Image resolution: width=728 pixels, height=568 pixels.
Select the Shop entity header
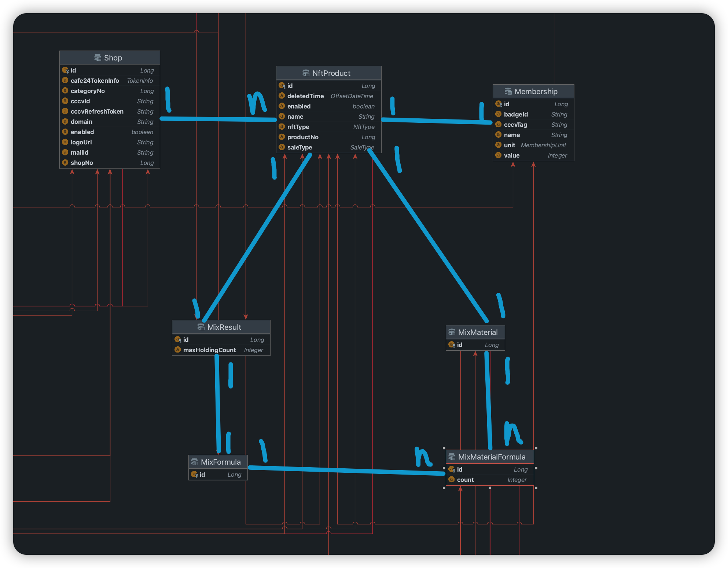click(110, 58)
